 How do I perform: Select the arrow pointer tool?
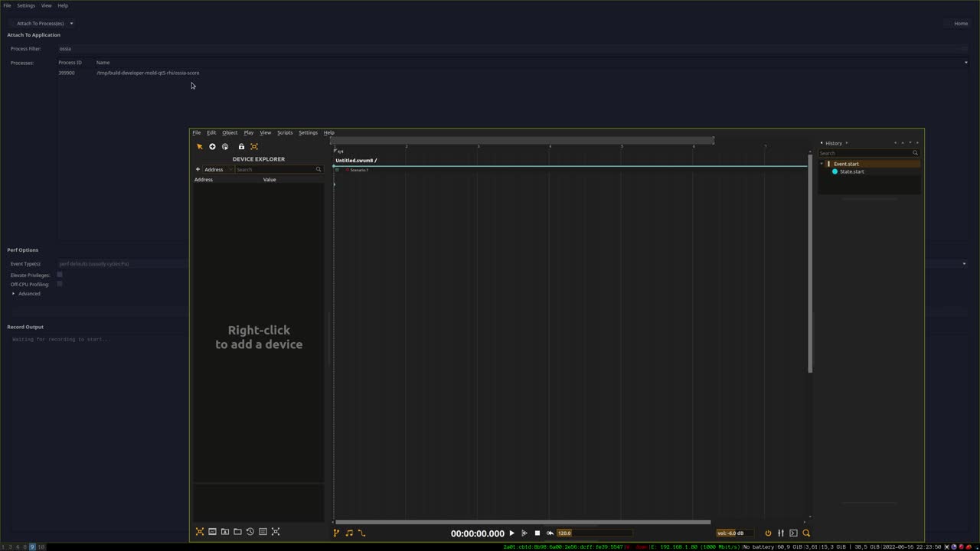tap(200, 147)
